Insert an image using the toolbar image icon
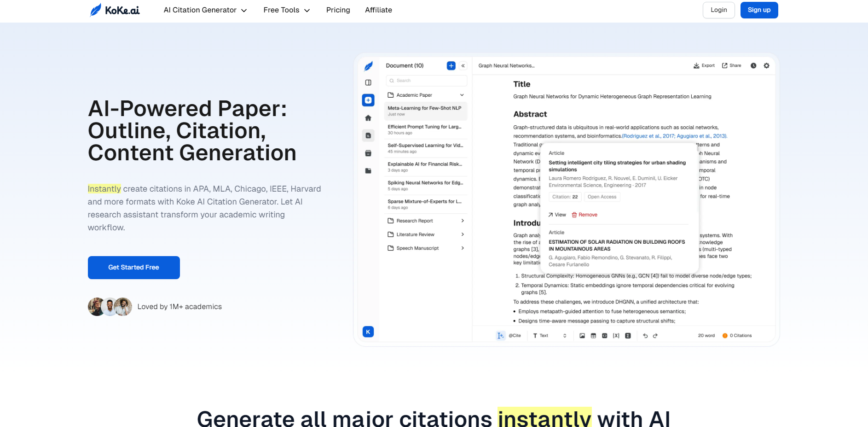Viewport: 868px width, 427px height. point(582,336)
